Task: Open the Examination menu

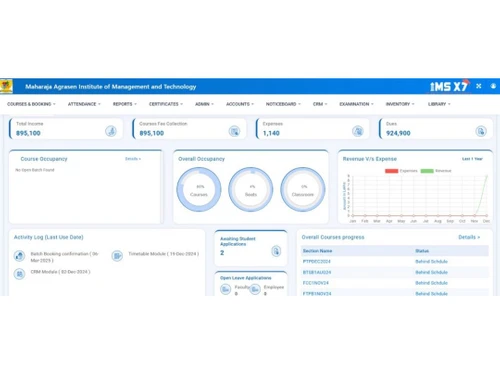Action: point(356,104)
